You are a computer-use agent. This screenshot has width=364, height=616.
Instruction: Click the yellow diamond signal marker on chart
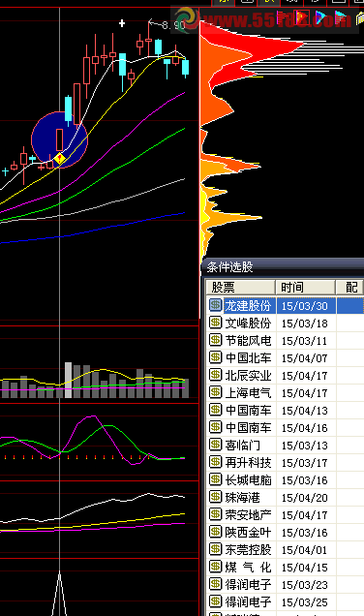click(59, 159)
